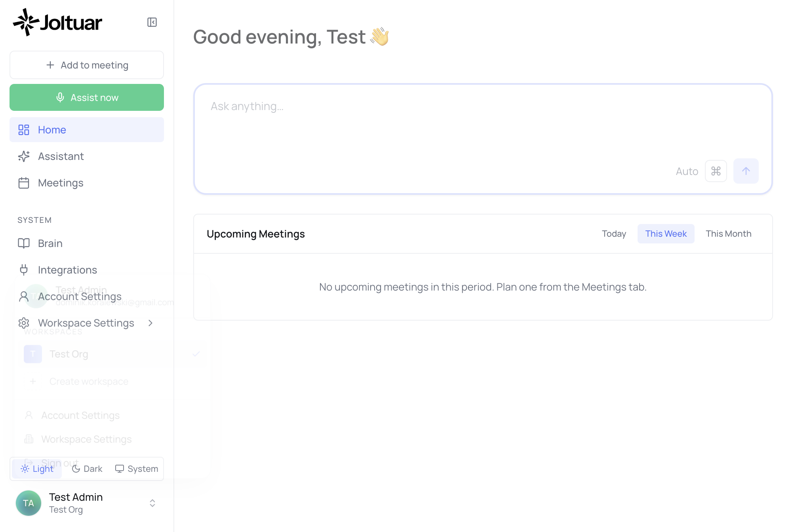This screenshot has height=532, width=792.
Task: Click the plus icon in Add to meeting
Action: pos(50,65)
